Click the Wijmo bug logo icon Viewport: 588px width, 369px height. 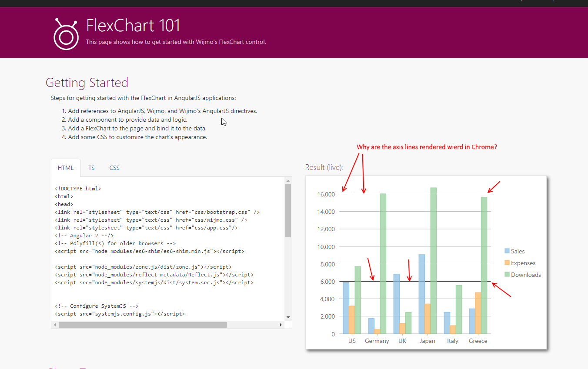pos(66,34)
